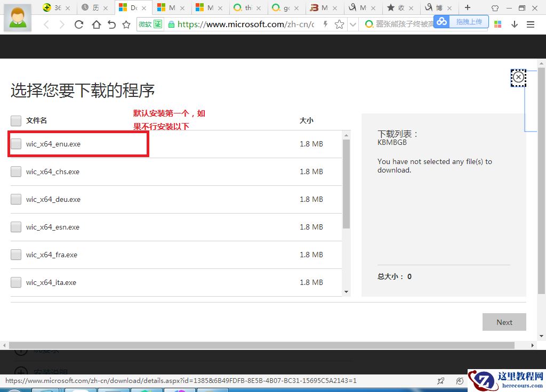
Task: Click the favorites star icon in toolbar
Action: point(126,24)
